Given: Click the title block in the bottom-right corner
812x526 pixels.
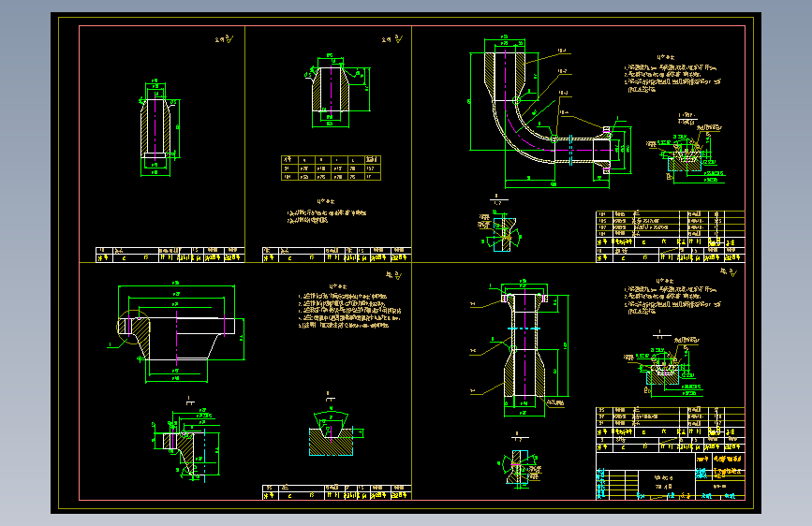Looking at the screenshot, I should click(671, 476).
